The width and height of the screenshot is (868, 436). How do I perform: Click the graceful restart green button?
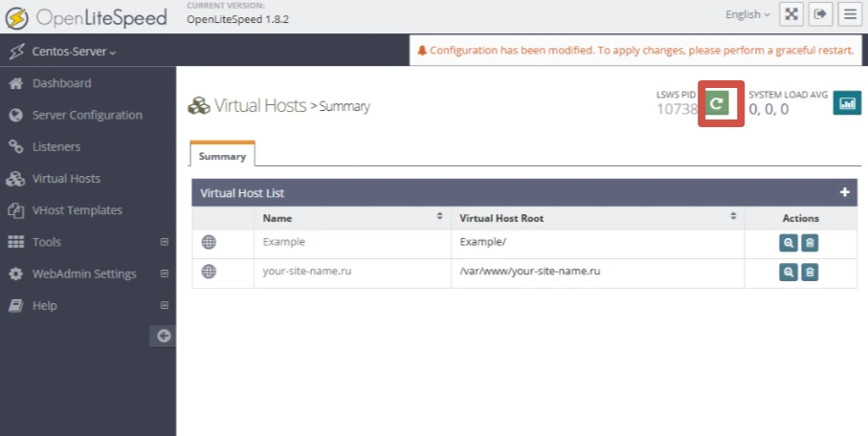(x=717, y=103)
